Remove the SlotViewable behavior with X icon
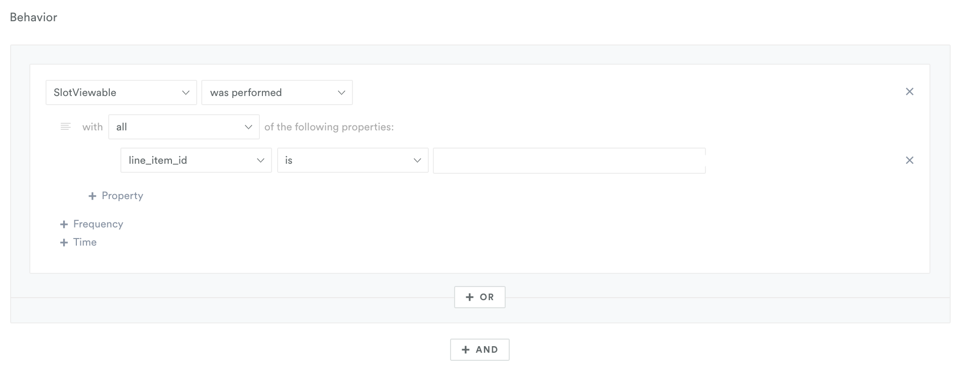 pyautogui.click(x=909, y=91)
